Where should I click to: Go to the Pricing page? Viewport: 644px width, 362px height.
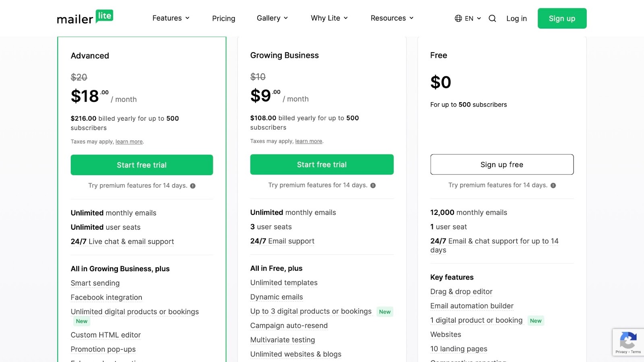click(x=223, y=19)
